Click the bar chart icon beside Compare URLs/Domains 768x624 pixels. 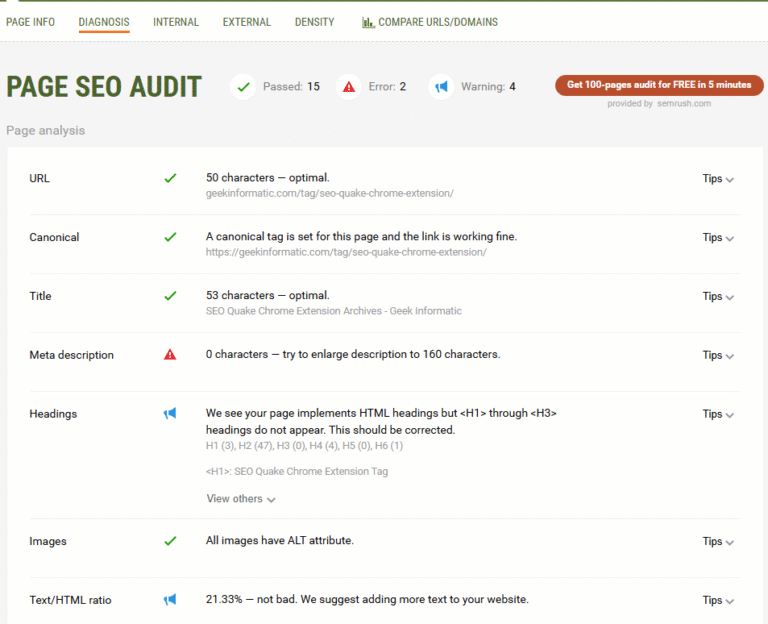(368, 22)
